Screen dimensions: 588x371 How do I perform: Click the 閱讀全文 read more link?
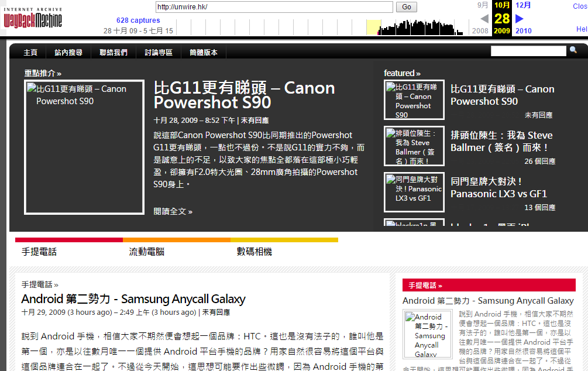coord(173,211)
